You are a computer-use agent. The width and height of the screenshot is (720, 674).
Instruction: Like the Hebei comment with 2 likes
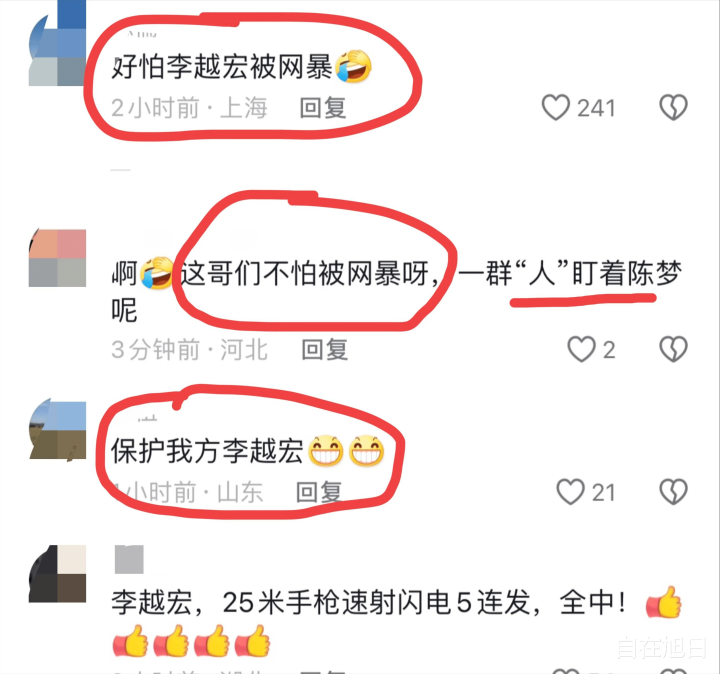point(581,349)
